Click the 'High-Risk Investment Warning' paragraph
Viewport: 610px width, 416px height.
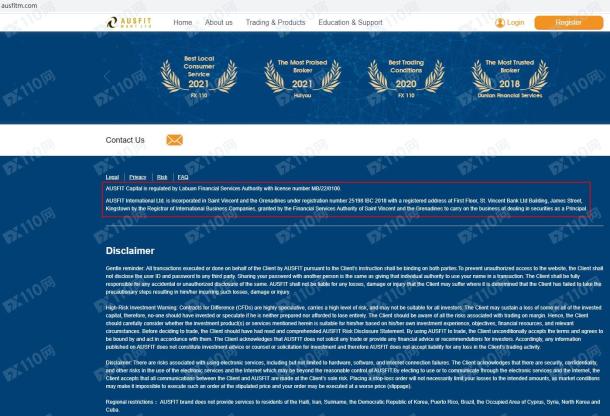[x=354, y=327]
